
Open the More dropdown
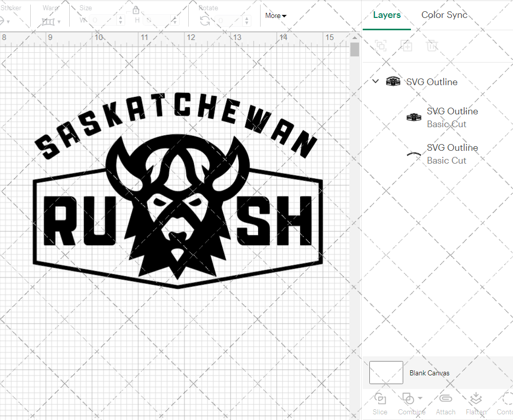coord(275,16)
